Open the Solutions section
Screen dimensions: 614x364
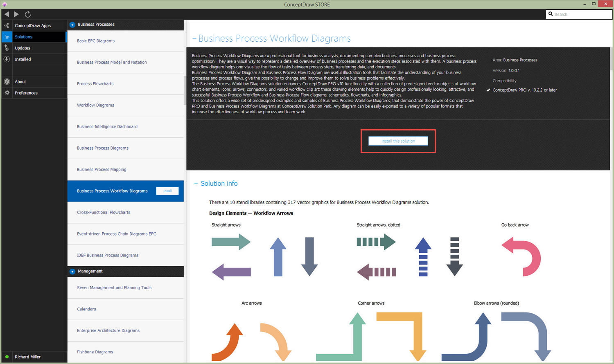23,37
